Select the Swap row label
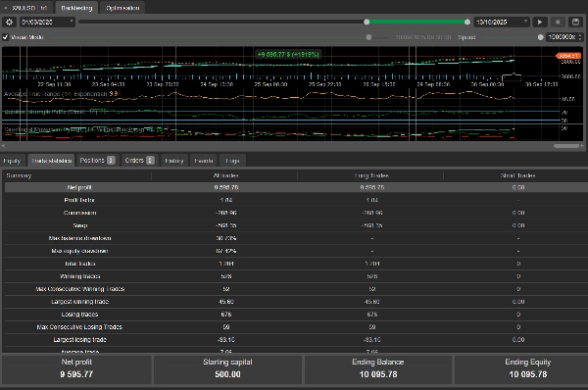 [80, 225]
